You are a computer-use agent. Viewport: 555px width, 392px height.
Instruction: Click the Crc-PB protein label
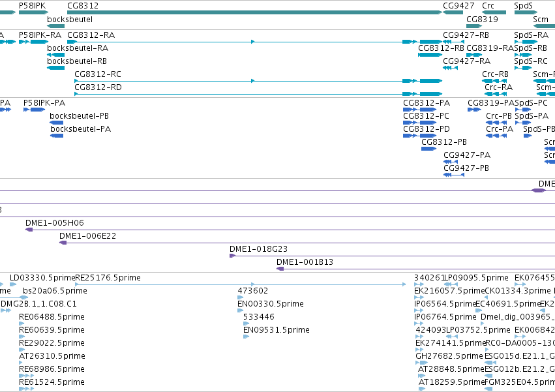pyautogui.click(x=499, y=116)
